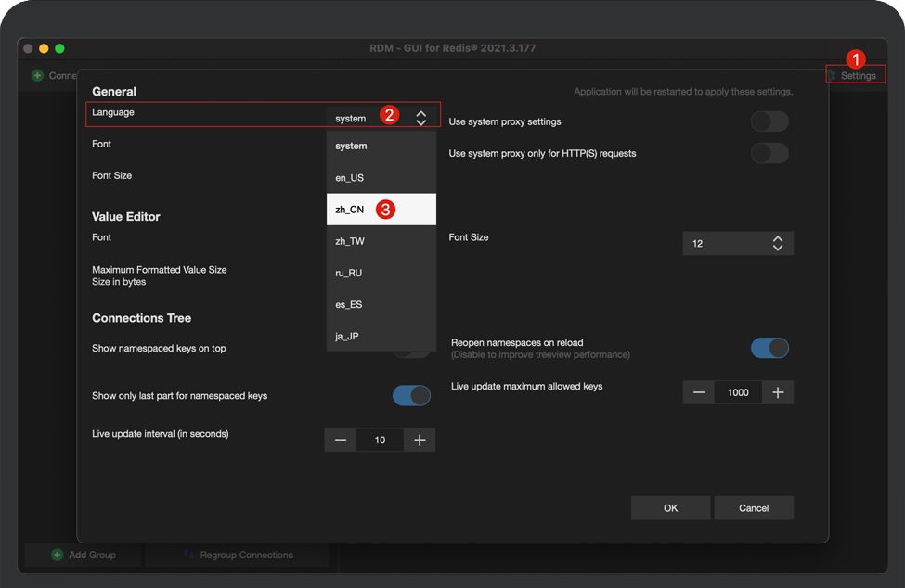Choose en_US from the language list

coord(381,177)
